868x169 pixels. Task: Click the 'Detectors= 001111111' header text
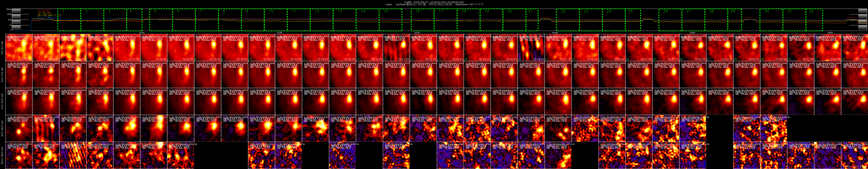coord(469,4)
